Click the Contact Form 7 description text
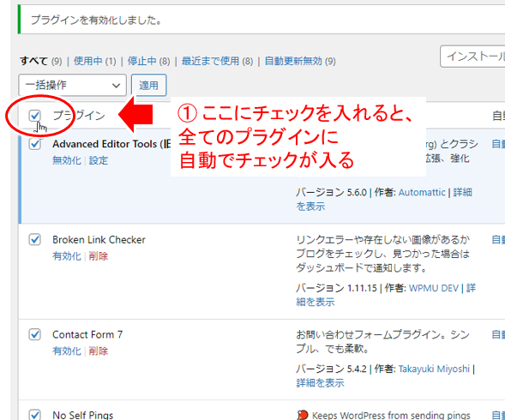The image size is (505, 420). tap(382, 341)
